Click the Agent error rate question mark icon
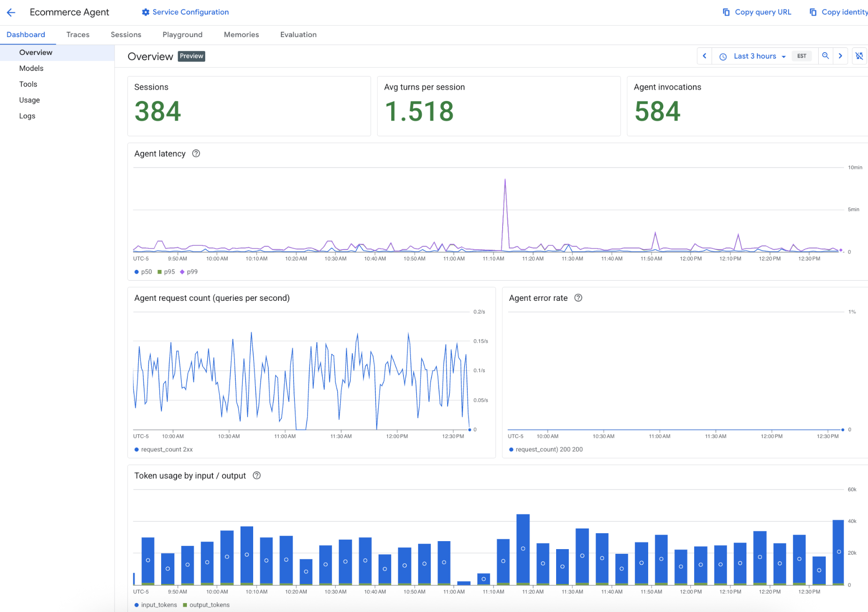Image resolution: width=868 pixels, height=612 pixels. (x=578, y=298)
